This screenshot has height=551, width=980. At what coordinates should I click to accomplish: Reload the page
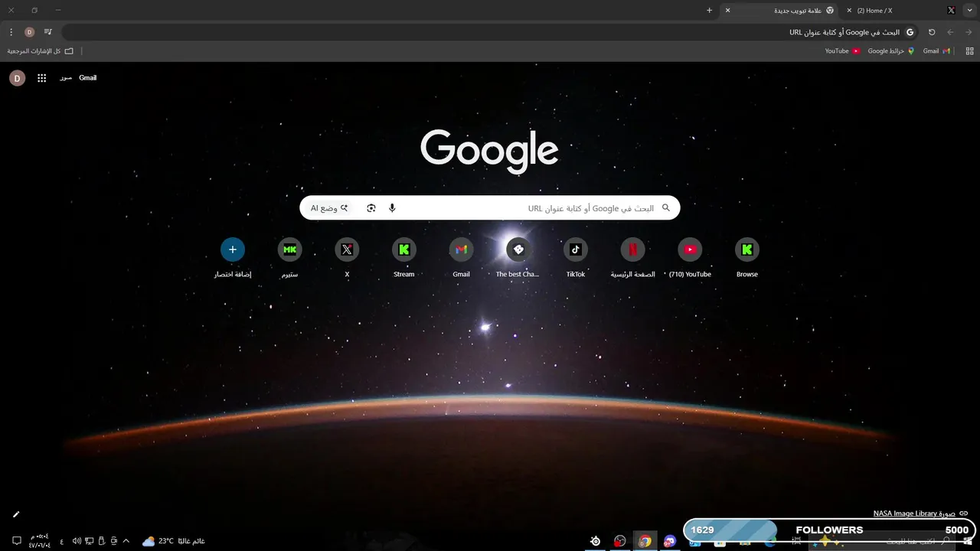point(932,32)
